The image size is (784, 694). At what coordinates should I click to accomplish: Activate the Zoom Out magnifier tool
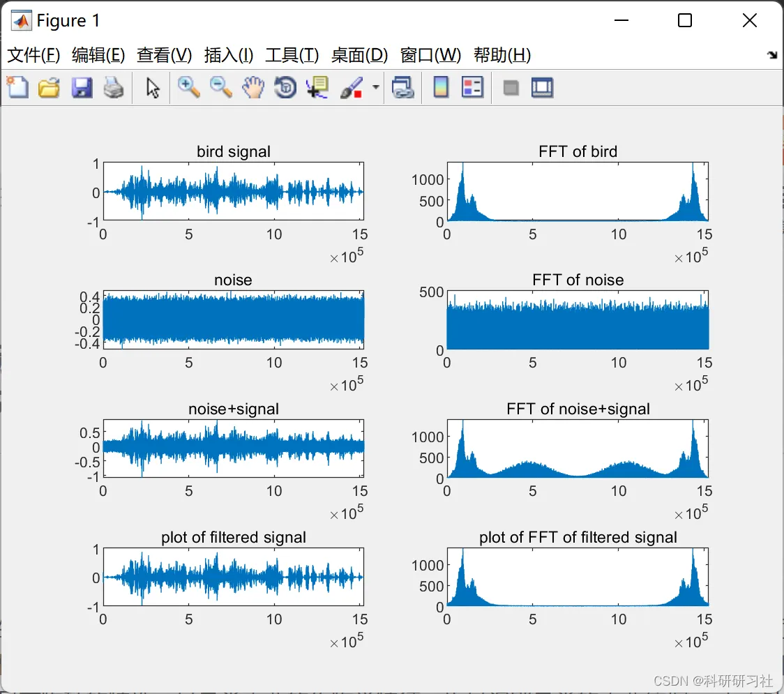[x=220, y=87]
